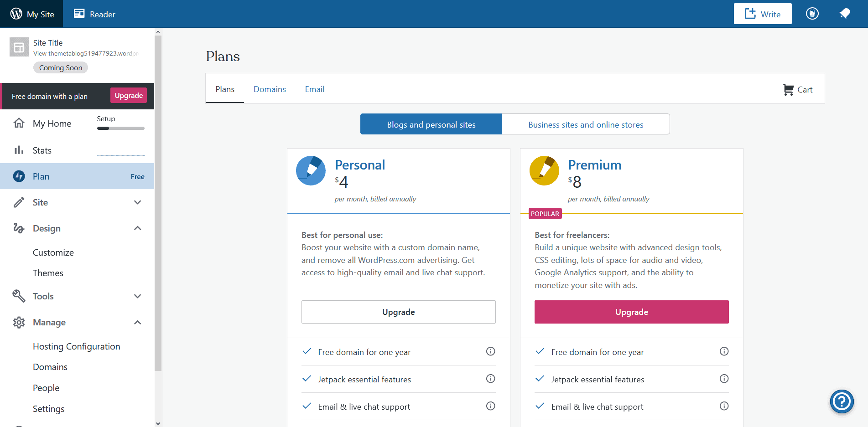The height and width of the screenshot is (427, 868).
Task: Open the Reader section
Action: tap(94, 14)
